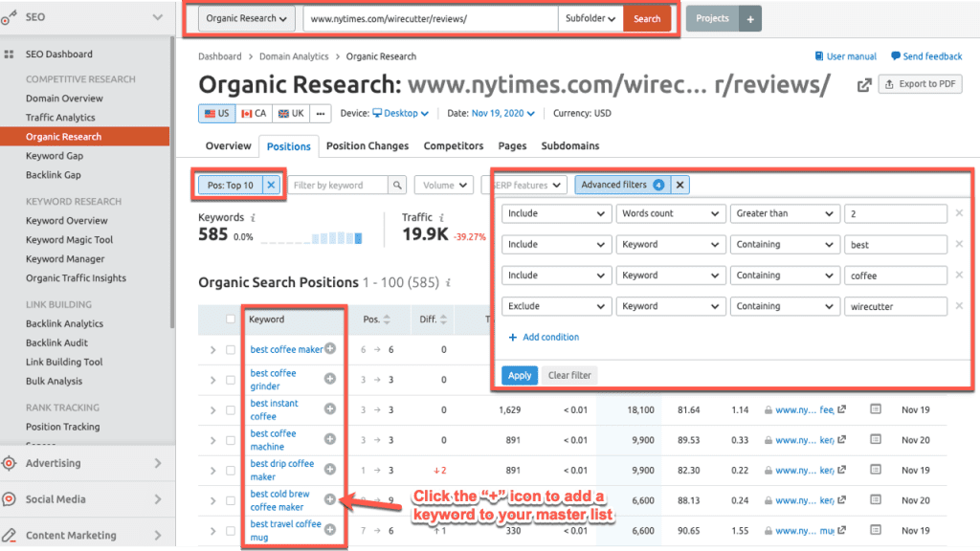Remove the 'Pos: Top 10' filter
Screen dimensions: 980x551
[271, 185]
